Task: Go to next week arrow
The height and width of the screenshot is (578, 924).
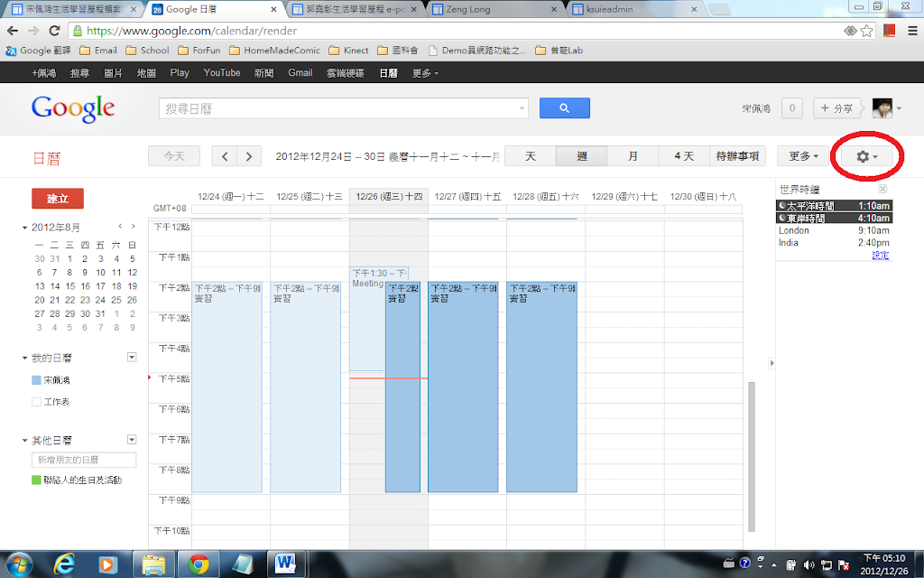Action: coord(249,156)
